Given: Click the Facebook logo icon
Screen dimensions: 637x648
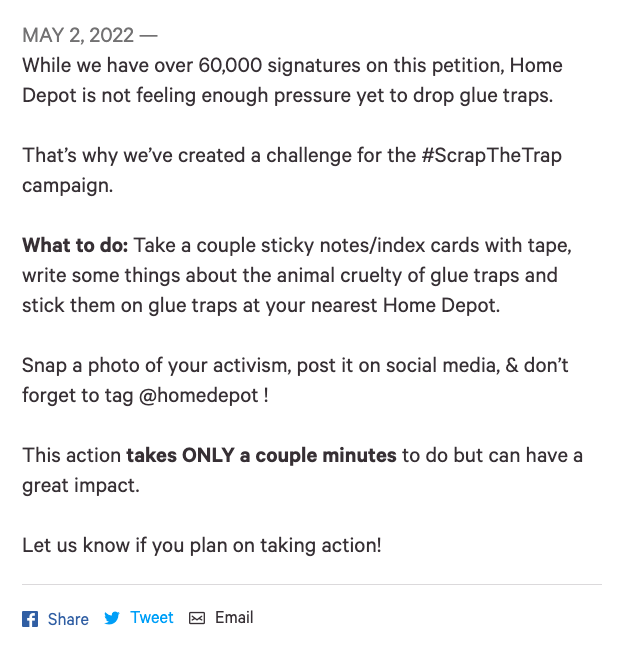Looking at the screenshot, I should click(30, 619).
